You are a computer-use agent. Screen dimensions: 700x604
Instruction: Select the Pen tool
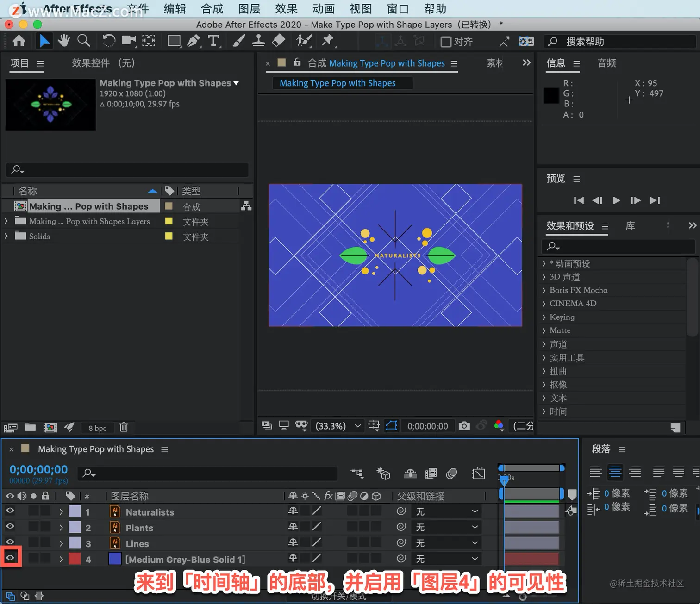194,41
